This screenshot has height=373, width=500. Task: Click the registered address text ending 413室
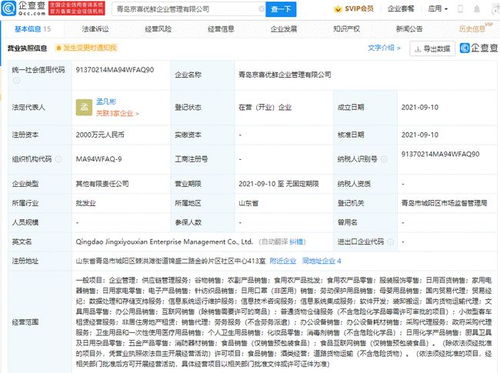coord(170,261)
